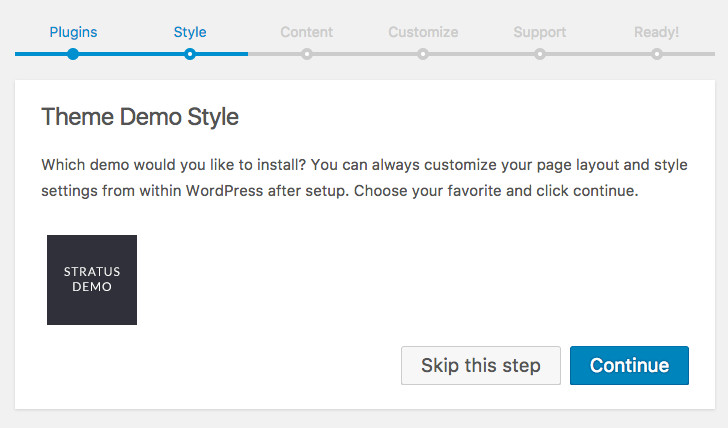Click blue progress bar between Plugins and Style
The width and height of the screenshot is (728, 428).
coord(131,54)
